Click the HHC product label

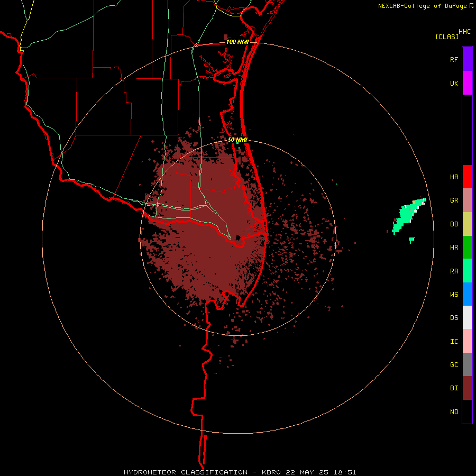click(464, 32)
